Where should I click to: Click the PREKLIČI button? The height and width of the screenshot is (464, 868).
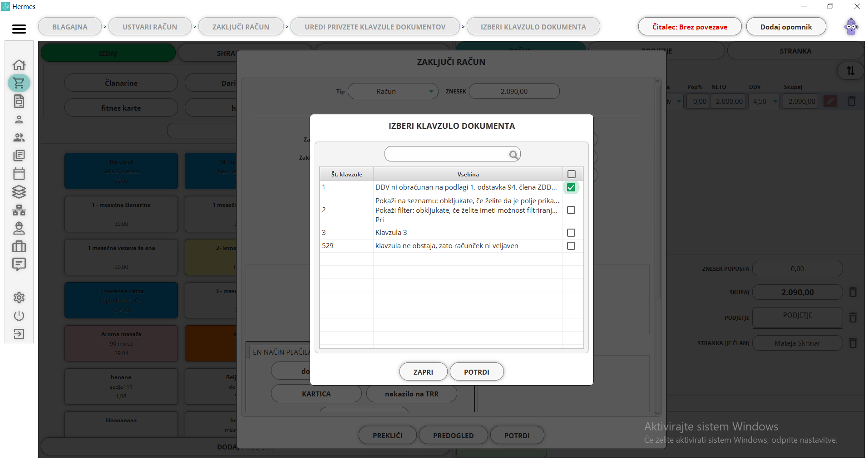pos(388,435)
